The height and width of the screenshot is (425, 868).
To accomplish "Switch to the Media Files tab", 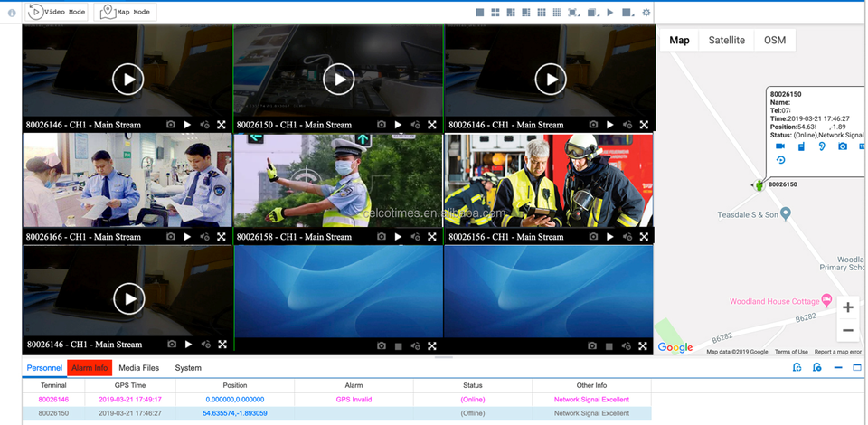I will (x=138, y=368).
